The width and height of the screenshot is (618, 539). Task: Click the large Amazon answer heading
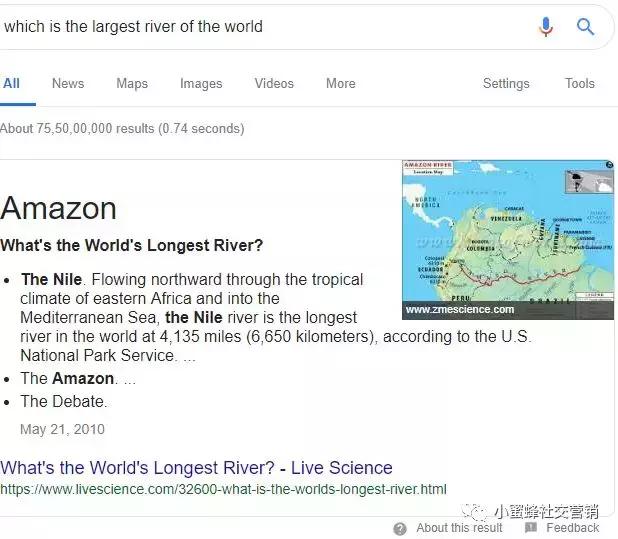coord(59,208)
